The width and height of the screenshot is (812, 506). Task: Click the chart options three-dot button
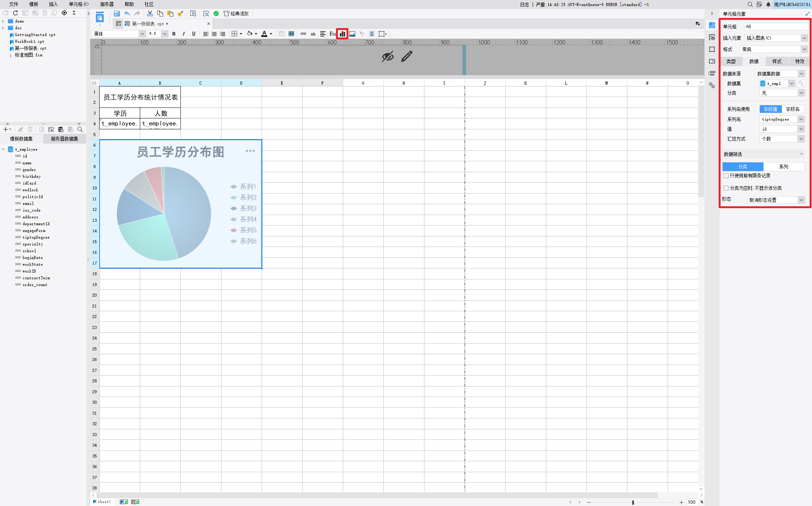coord(250,151)
